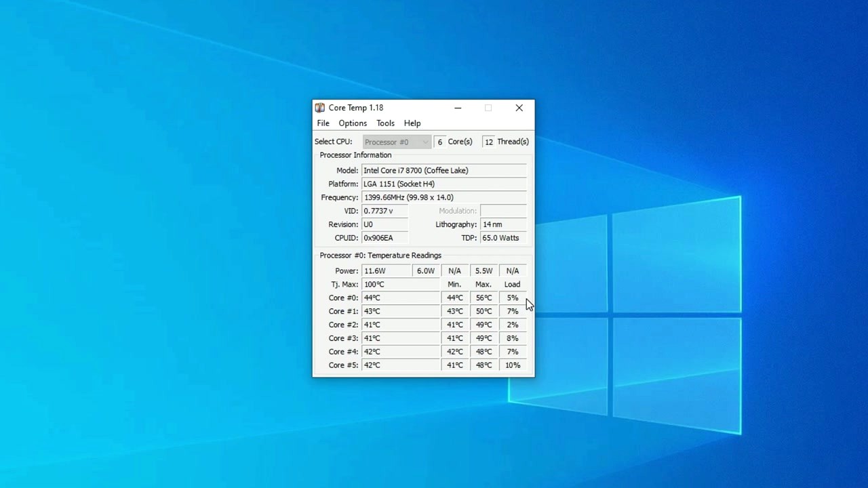Open the Tools menu
The height and width of the screenshot is (488, 868).
pyautogui.click(x=385, y=123)
